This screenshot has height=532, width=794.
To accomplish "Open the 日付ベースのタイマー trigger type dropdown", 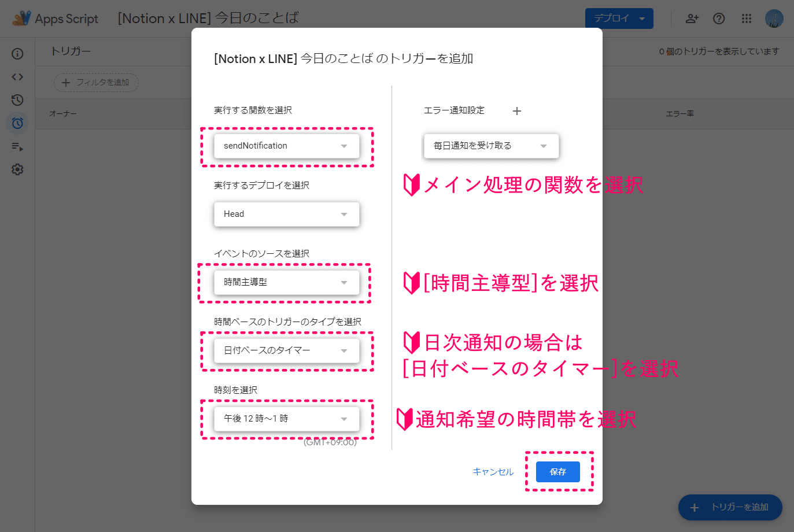I will click(287, 350).
